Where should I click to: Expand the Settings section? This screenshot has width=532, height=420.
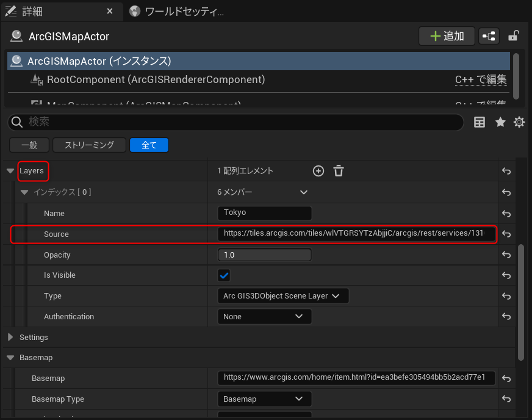tap(10, 337)
